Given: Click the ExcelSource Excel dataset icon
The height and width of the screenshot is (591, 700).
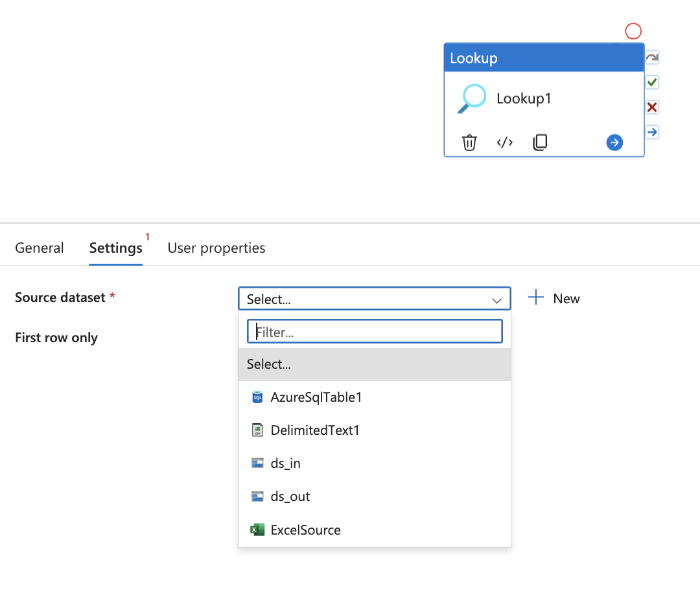Looking at the screenshot, I should [257, 529].
